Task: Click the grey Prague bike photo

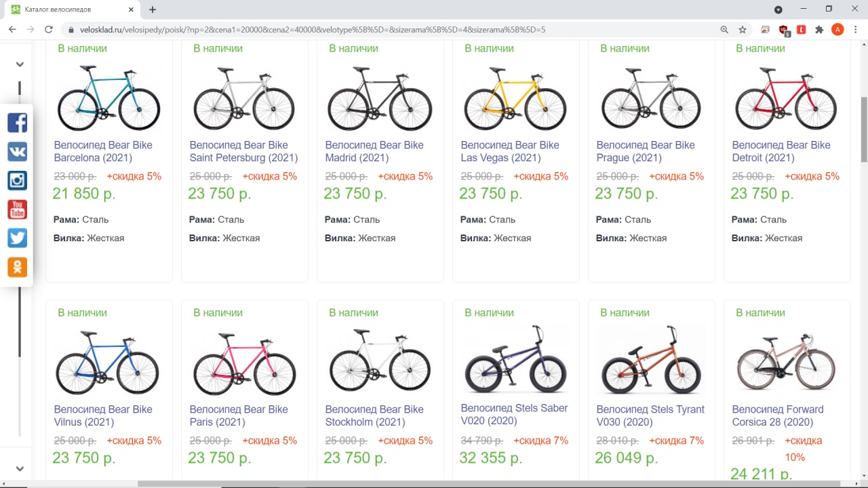Action: pyautogui.click(x=651, y=98)
